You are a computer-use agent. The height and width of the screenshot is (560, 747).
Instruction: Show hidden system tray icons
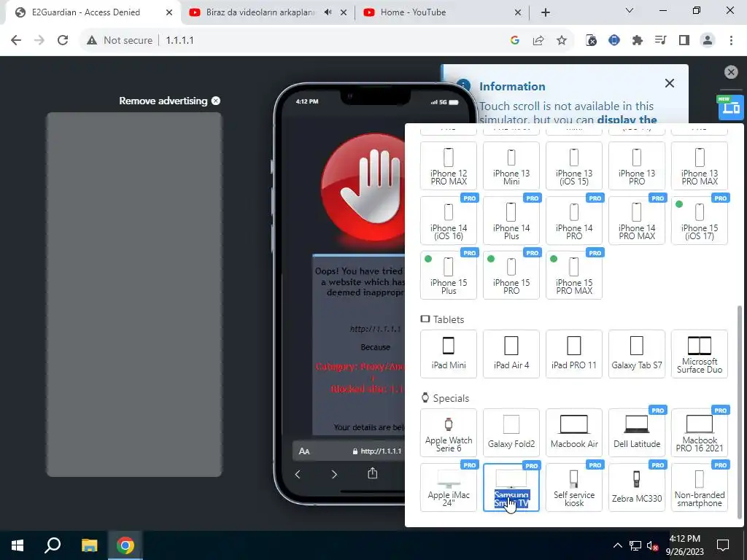click(617, 545)
